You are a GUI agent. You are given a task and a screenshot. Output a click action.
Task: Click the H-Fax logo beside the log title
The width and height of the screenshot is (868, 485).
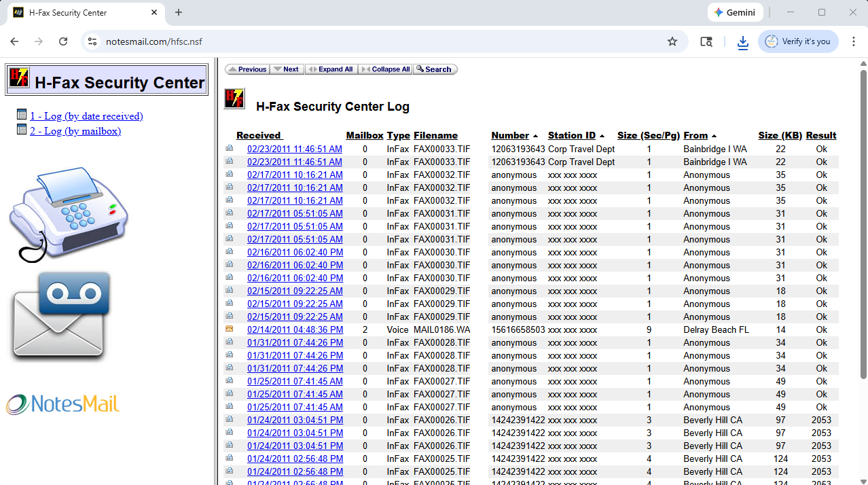(234, 98)
